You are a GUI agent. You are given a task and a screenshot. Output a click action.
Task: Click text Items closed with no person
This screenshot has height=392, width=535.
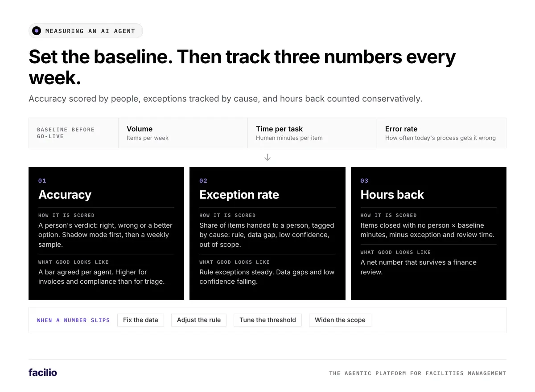click(427, 230)
